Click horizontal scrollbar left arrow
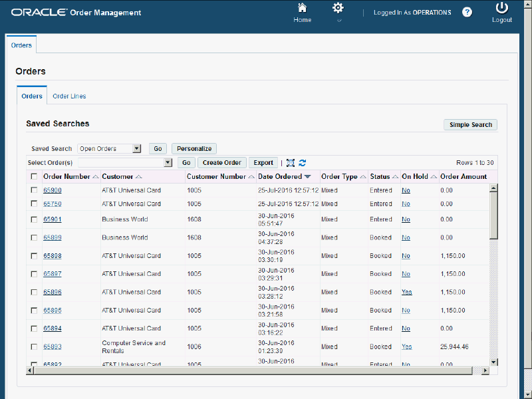Image resolution: width=532 pixels, height=399 pixels. [30, 370]
